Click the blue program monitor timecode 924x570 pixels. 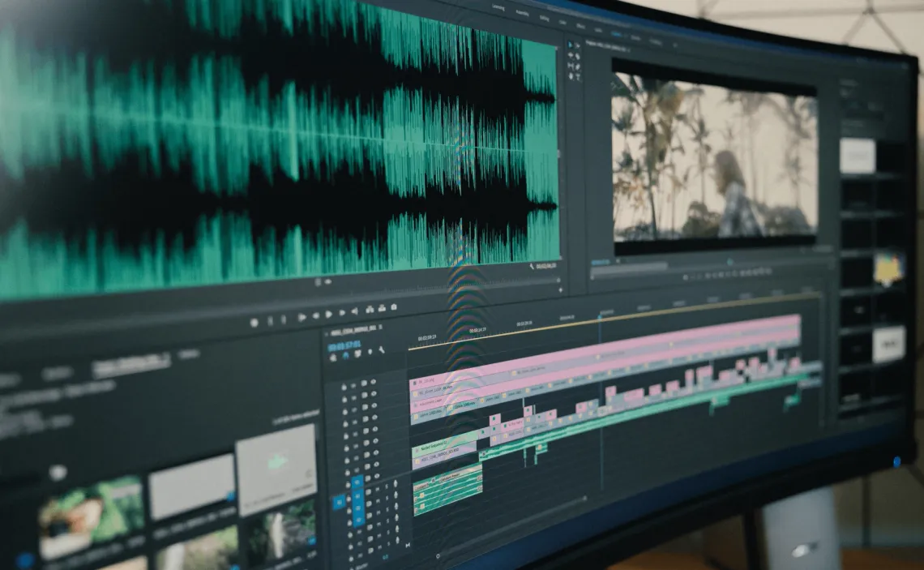(x=599, y=263)
